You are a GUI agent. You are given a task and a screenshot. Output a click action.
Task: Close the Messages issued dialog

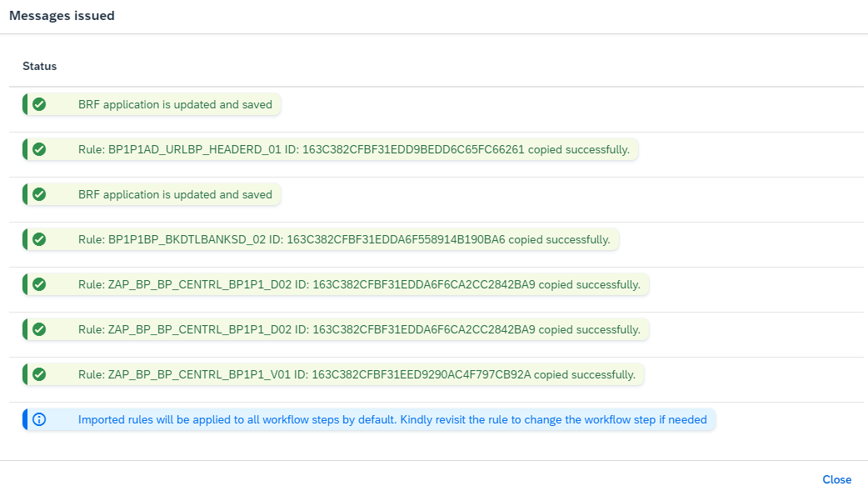pos(836,479)
